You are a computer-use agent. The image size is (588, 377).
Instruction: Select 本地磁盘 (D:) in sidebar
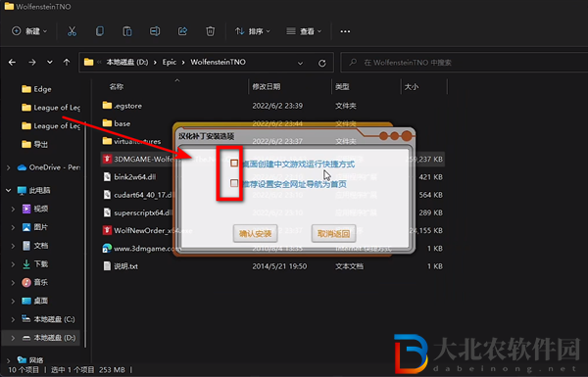[41, 338]
